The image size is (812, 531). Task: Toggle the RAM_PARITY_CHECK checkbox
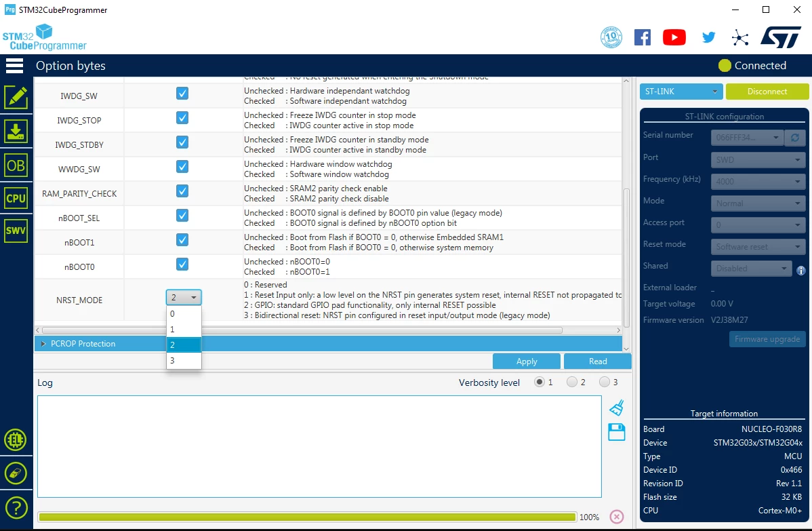(182, 191)
